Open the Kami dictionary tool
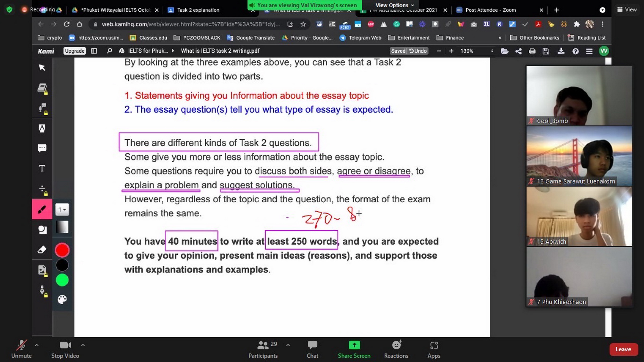The width and height of the screenshot is (644, 362). 42,88
